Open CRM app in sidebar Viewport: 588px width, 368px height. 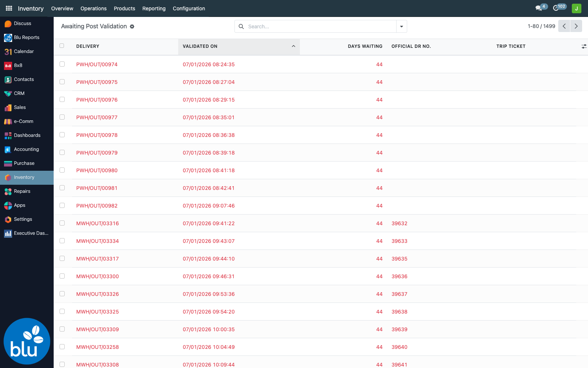(x=27, y=93)
